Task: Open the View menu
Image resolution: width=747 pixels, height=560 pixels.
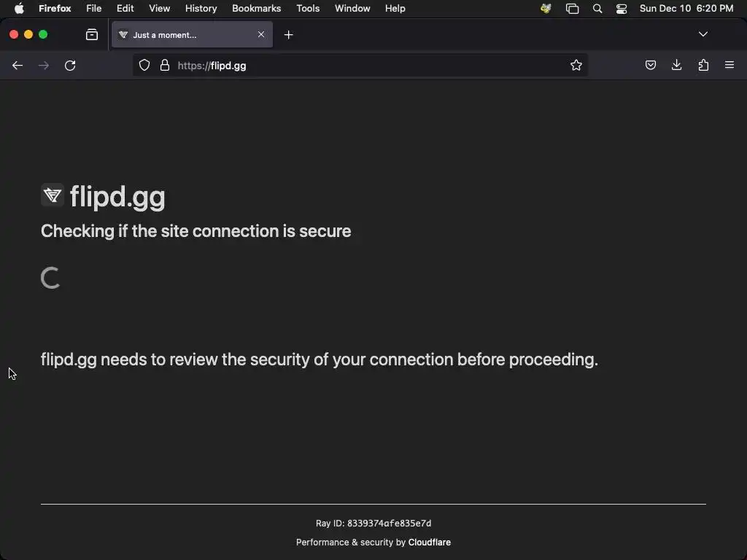Action: (x=160, y=8)
